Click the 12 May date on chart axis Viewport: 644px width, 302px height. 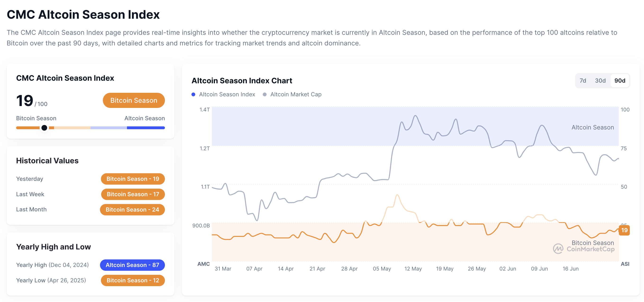pyautogui.click(x=413, y=269)
